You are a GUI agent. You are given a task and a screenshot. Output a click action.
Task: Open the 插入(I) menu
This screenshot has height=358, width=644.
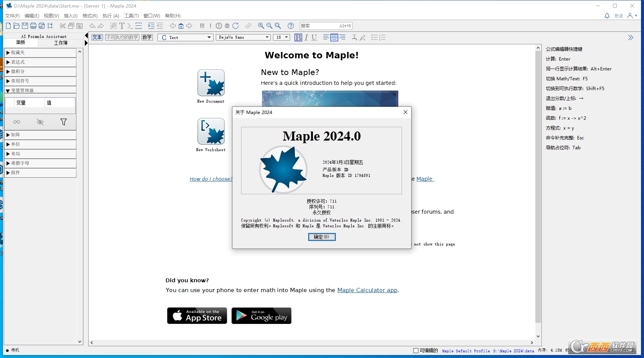70,16
